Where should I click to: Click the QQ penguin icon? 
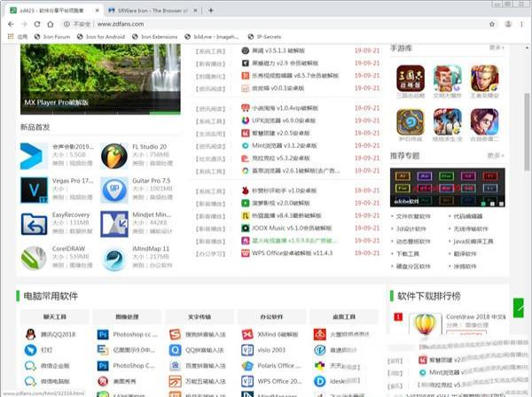pyautogui.click(x=30, y=334)
